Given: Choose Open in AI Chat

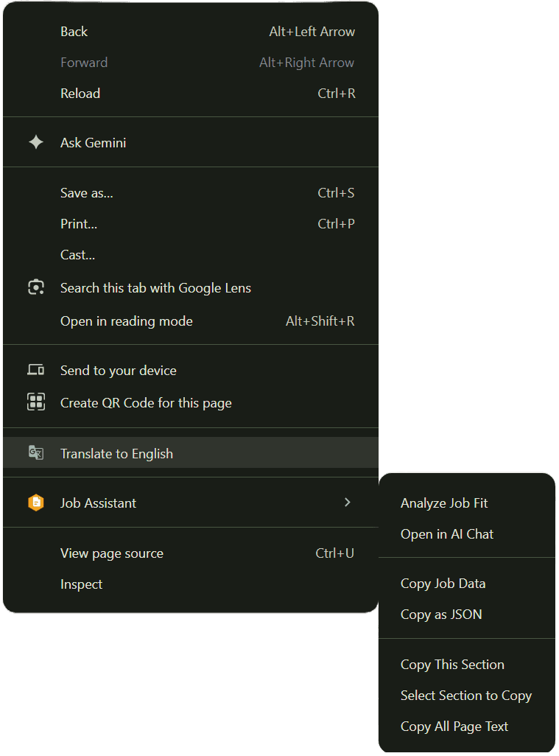Looking at the screenshot, I should pos(467,533).
